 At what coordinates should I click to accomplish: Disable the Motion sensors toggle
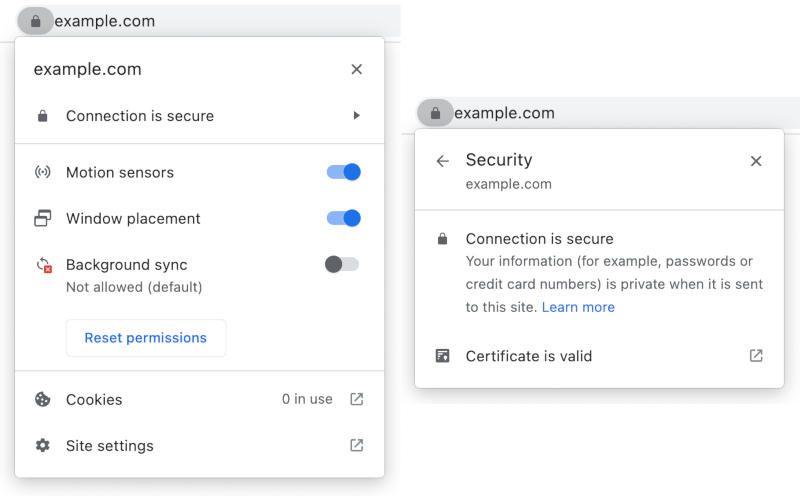pos(343,172)
